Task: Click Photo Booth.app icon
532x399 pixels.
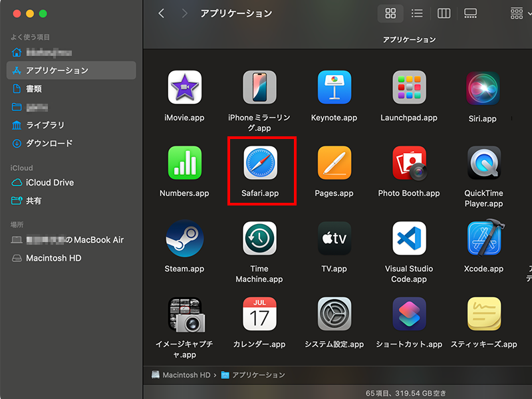Action: (409, 163)
